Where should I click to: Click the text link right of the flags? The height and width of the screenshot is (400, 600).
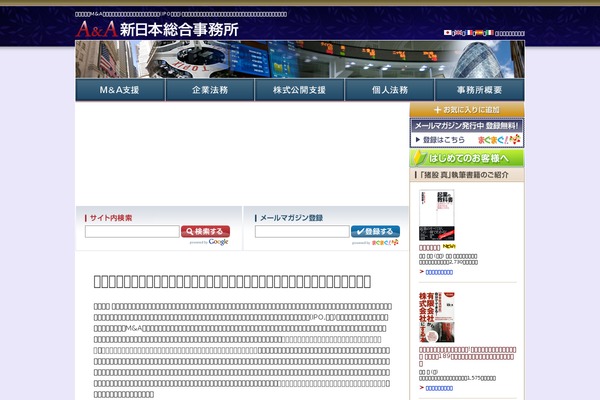coord(510,33)
